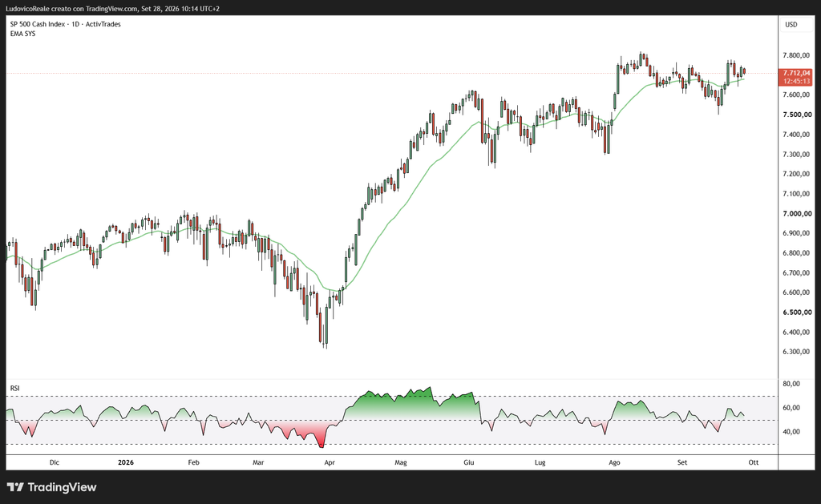Click the 7.100,00 price axis label
Image resolution: width=821 pixels, height=504 pixels.
click(797, 194)
